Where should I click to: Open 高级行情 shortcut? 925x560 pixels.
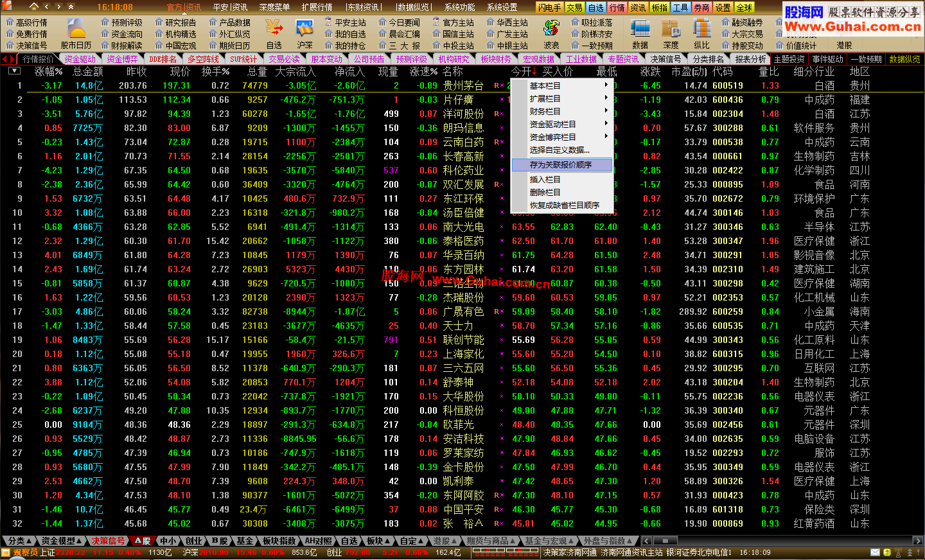[26, 22]
